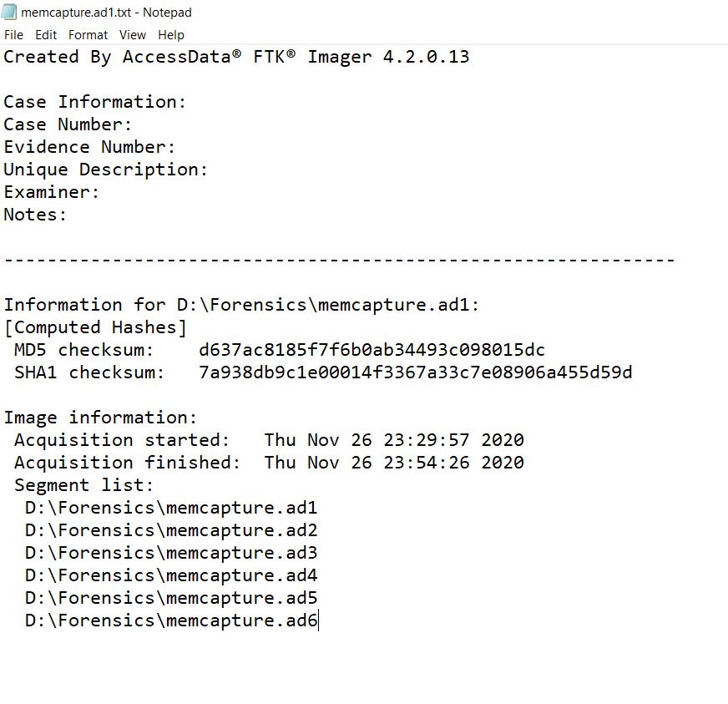Open the Help menu
Image resolution: width=728 pixels, height=704 pixels.
click(171, 35)
